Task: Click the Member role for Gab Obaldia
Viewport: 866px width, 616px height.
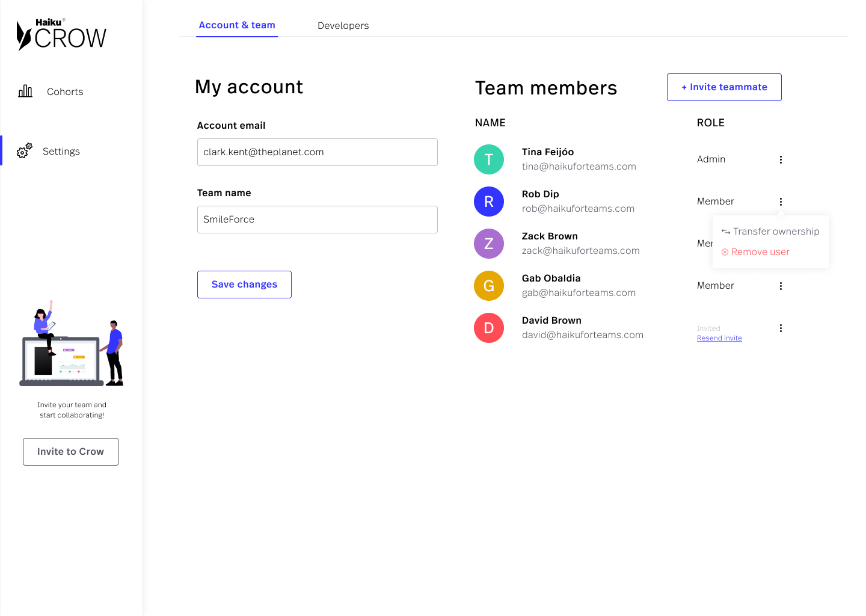Action: [716, 286]
